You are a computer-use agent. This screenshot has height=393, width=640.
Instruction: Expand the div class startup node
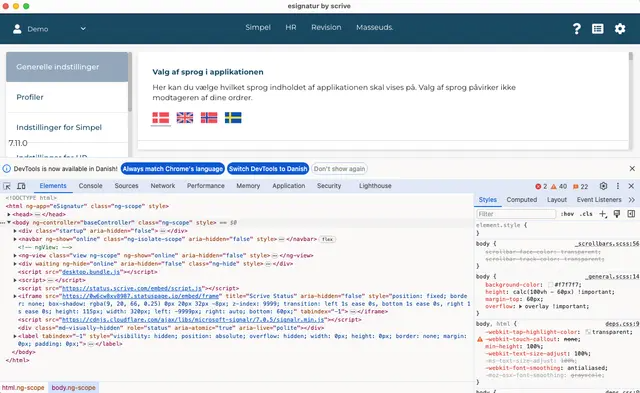coord(15,231)
